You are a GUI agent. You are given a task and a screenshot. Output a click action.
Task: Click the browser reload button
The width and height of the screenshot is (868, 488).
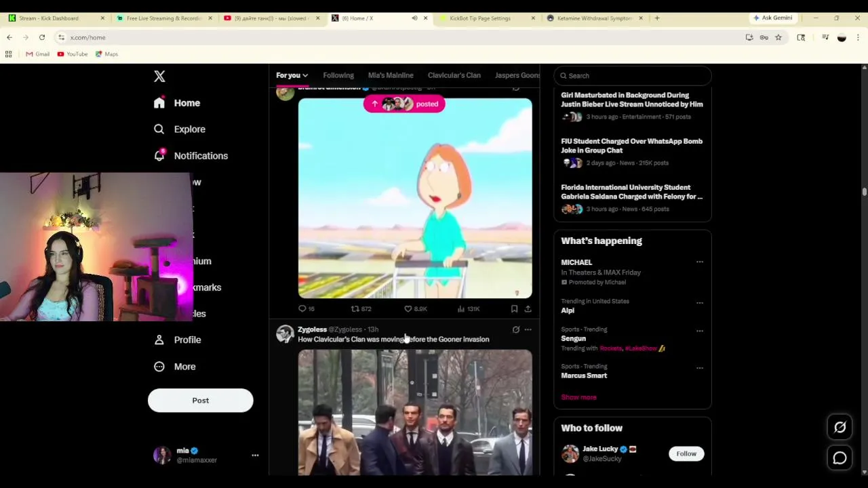coord(42,37)
